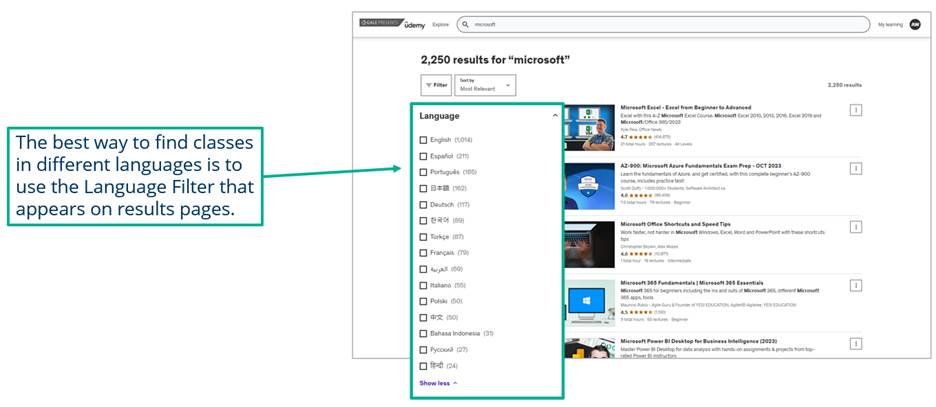The image size is (936, 407).
Task: Open the AW user profile avatar
Action: [914, 24]
